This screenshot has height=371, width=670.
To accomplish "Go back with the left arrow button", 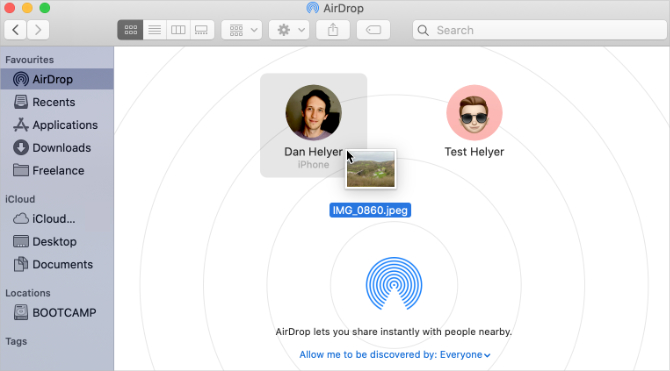I will (x=15, y=30).
